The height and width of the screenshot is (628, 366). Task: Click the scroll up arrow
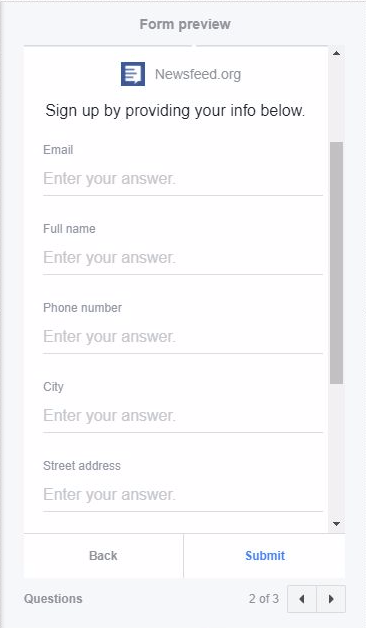point(336,53)
